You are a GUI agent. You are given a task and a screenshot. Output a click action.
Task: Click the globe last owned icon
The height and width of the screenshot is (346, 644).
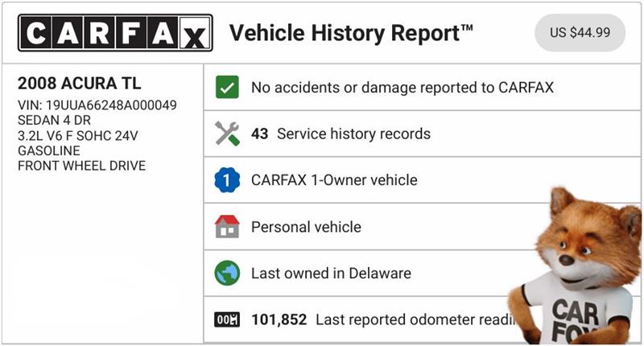[228, 273]
